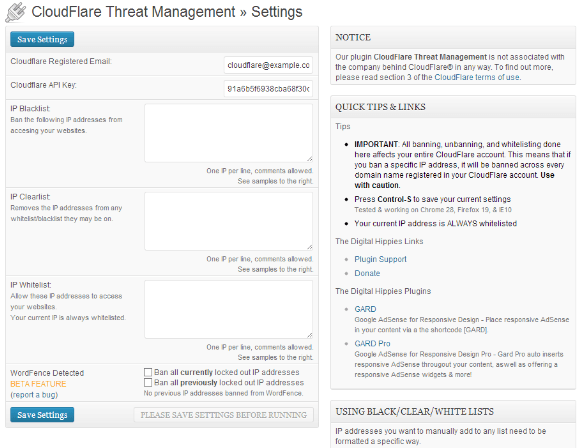
Task: Enable Ban all currently locked out IPs
Action: coord(148,372)
